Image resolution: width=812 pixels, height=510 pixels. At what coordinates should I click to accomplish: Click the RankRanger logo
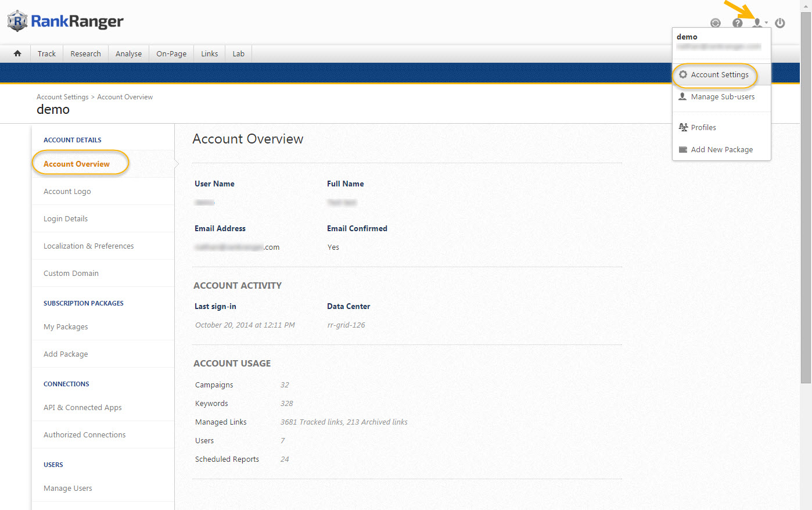(x=66, y=21)
